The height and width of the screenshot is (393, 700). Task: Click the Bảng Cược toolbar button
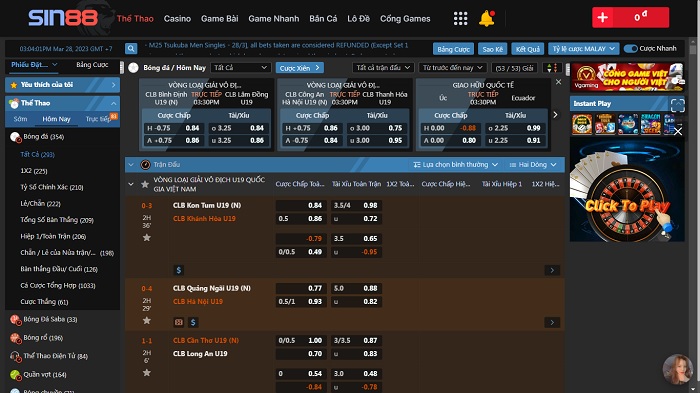[x=453, y=49]
